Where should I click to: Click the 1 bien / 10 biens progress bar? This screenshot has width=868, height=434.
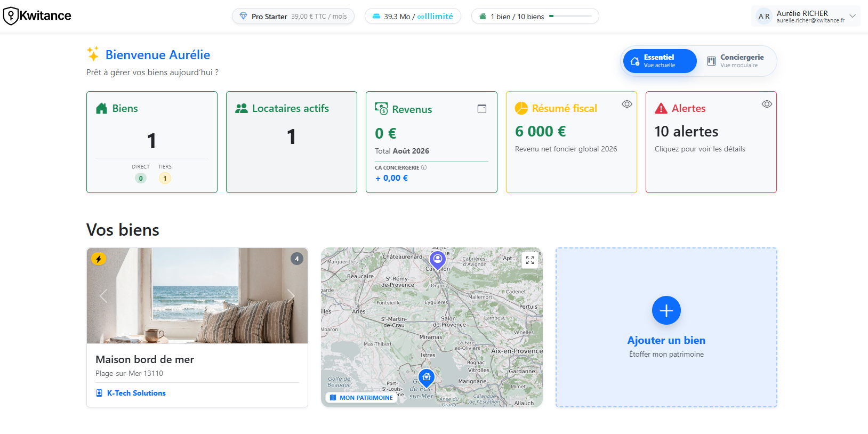pyautogui.click(x=570, y=17)
